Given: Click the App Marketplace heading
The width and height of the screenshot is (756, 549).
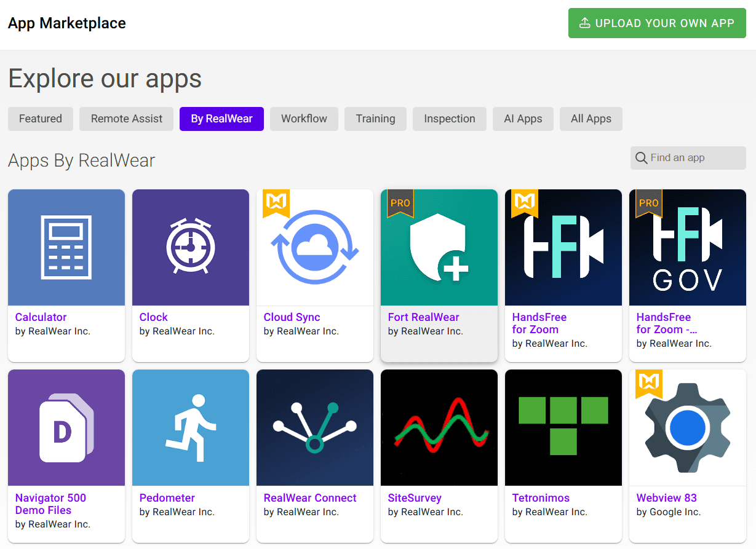Looking at the screenshot, I should (x=67, y=23).
